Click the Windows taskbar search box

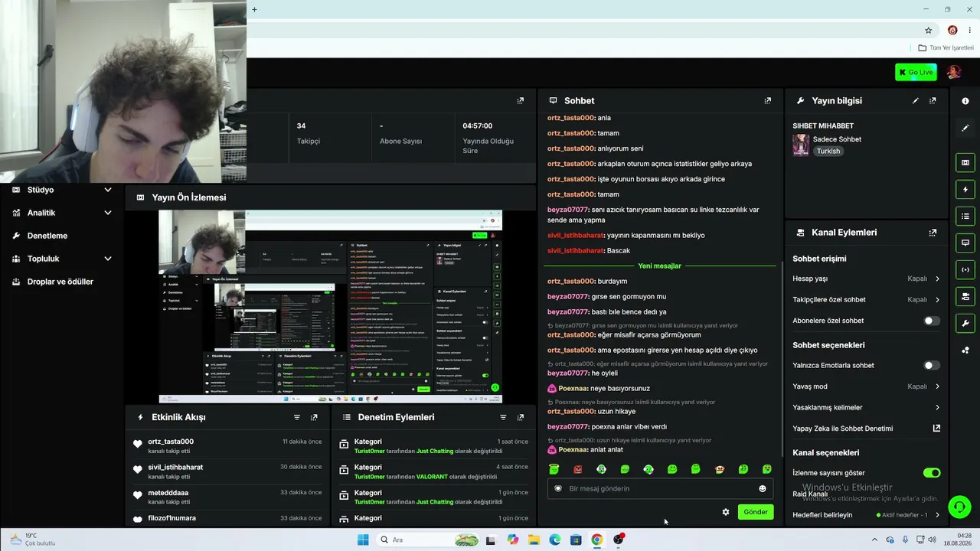(428, 540)
